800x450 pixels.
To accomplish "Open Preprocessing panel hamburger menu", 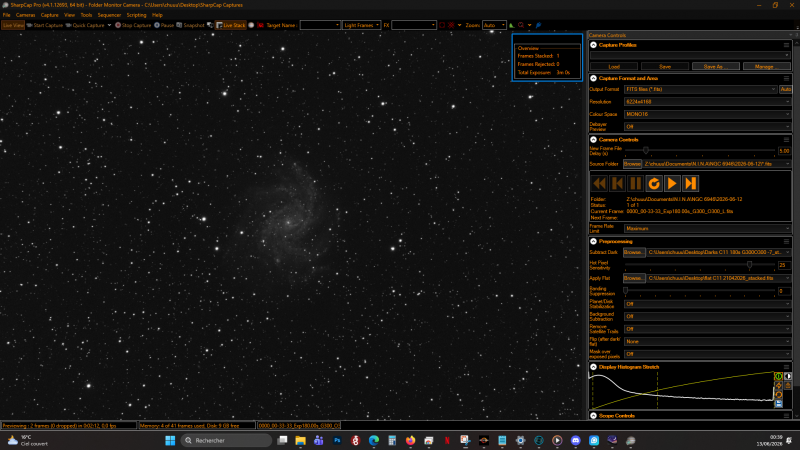I will point(786,241).
